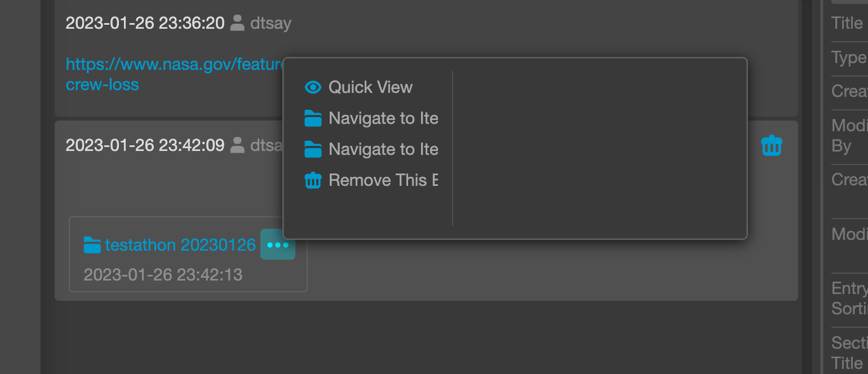Select Quick View from the context menu
The image size is (868, 374).
370,87
